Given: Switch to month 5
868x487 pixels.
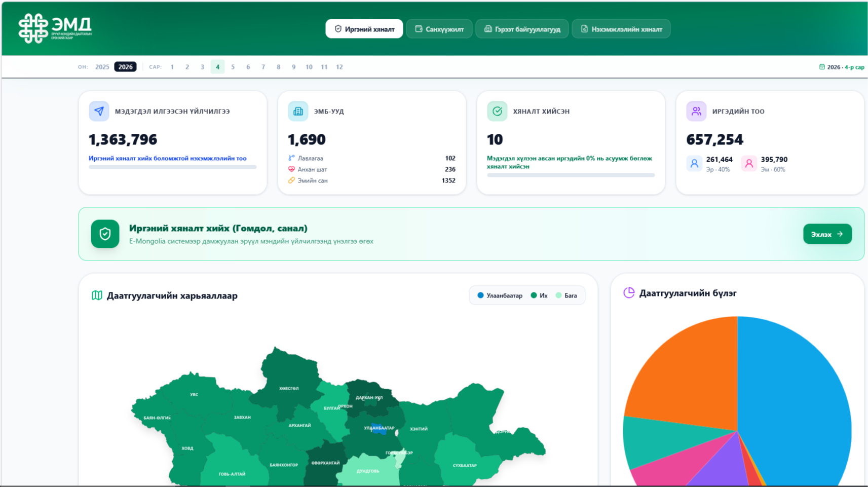Looking at the screenshot, I should (233, 67).
